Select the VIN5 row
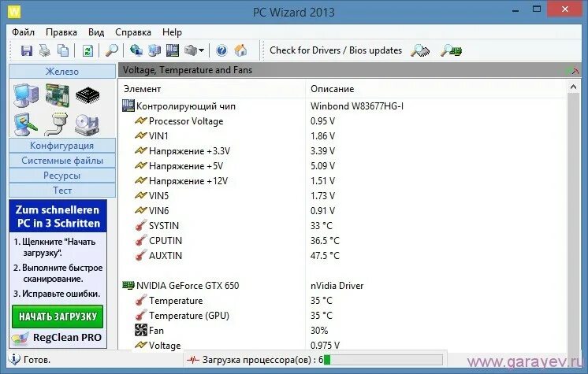The image size is (588, 374). (342, 196)
